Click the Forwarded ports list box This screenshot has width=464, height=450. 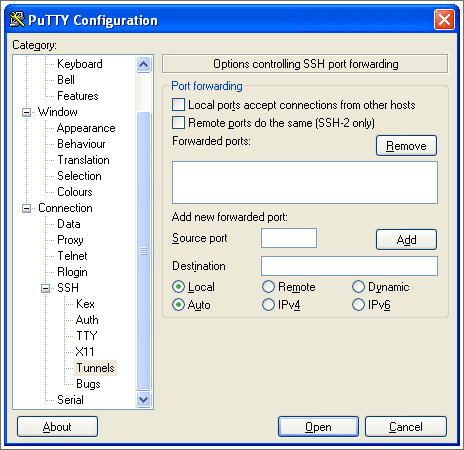(x=305, y=183)
